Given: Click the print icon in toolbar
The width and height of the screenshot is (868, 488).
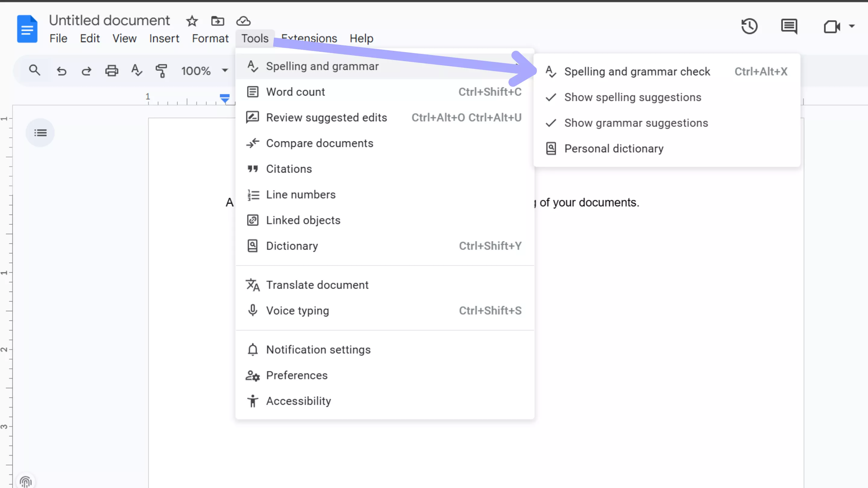Looking at the screenshot, I should pos(112,71).
